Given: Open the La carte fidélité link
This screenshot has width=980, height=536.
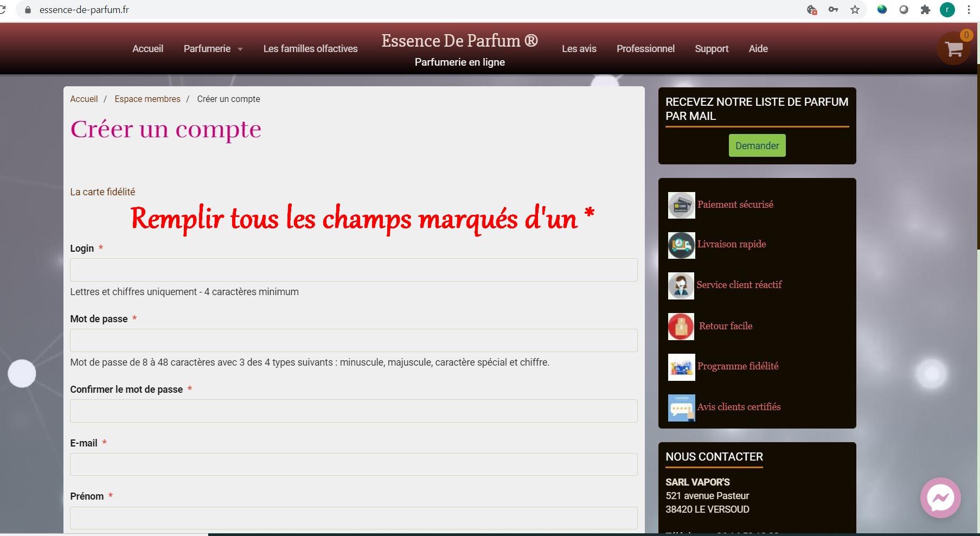Looking at the screenshot, I should (103, 192).
